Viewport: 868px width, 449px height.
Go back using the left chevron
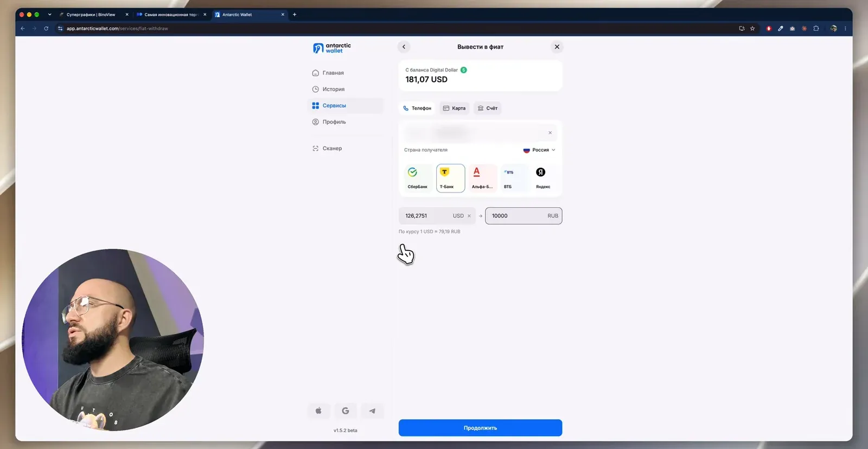404,47
